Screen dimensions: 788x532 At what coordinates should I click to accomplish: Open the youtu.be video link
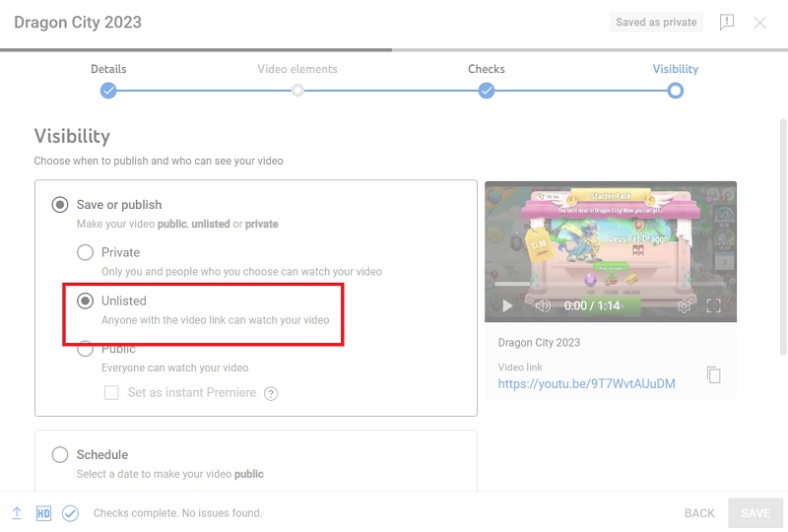pyautogui.click(x=586, y=383)
